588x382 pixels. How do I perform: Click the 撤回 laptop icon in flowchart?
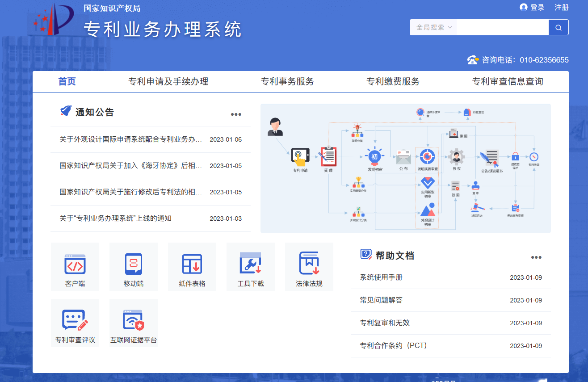(454, 132)
